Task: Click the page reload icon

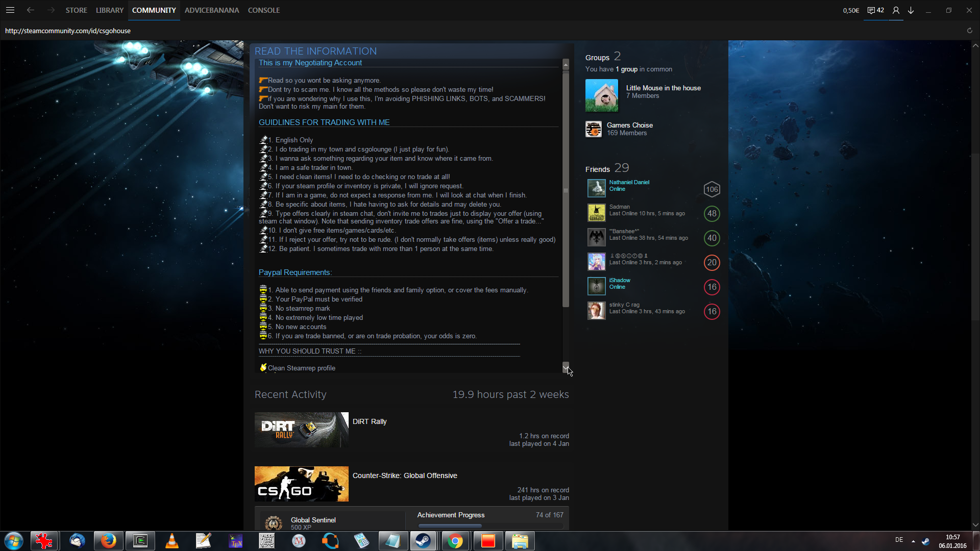Action: coord(969,31)
